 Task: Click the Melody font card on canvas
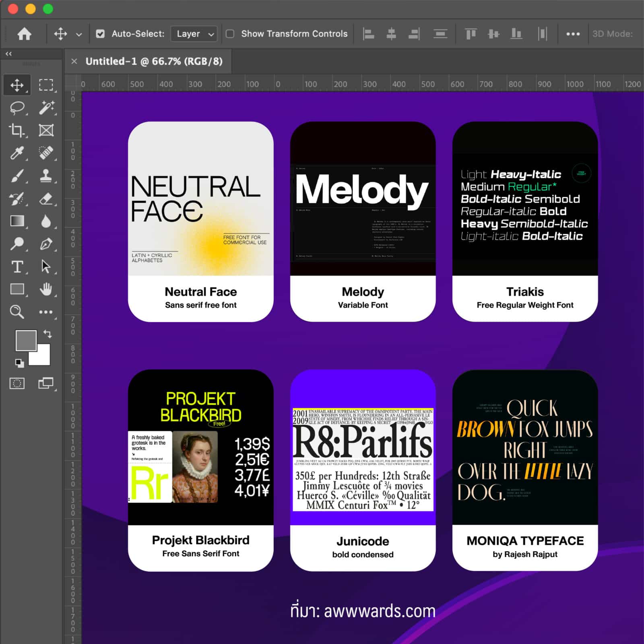(x=363, y=221)
